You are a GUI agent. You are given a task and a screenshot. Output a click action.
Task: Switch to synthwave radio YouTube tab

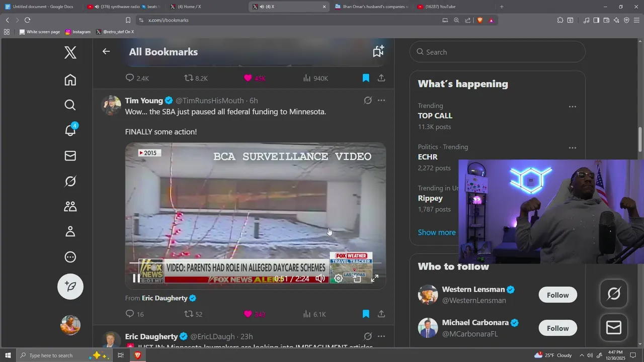click(x=124, y=7)
